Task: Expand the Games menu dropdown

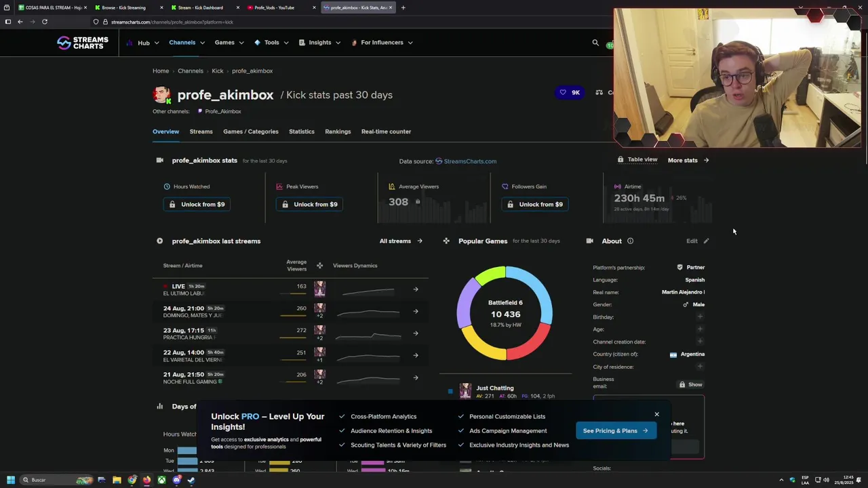Action: [229, 43]
